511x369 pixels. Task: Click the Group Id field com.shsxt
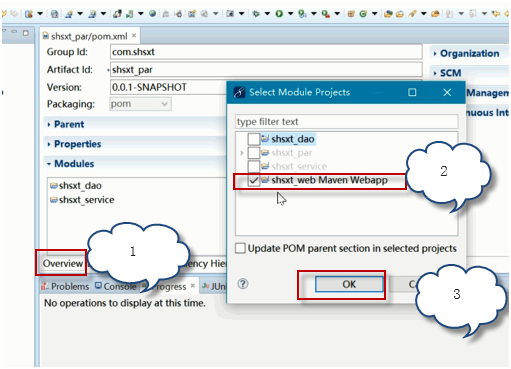[x=266, y=52]
